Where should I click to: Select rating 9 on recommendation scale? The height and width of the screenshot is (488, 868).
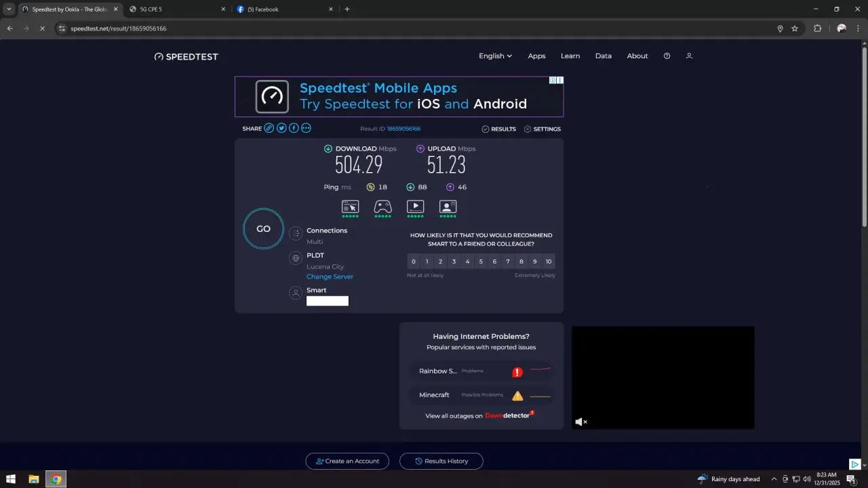coord(535,262)
